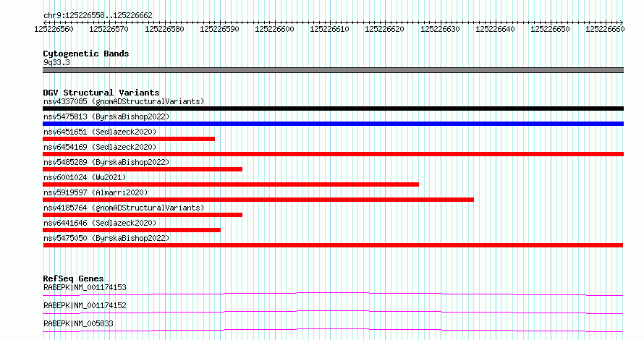Viewport: 644px width, 340px height.
Task: Click the RABEPK|NM_005833 transcript label
Action: coord(78,323)
